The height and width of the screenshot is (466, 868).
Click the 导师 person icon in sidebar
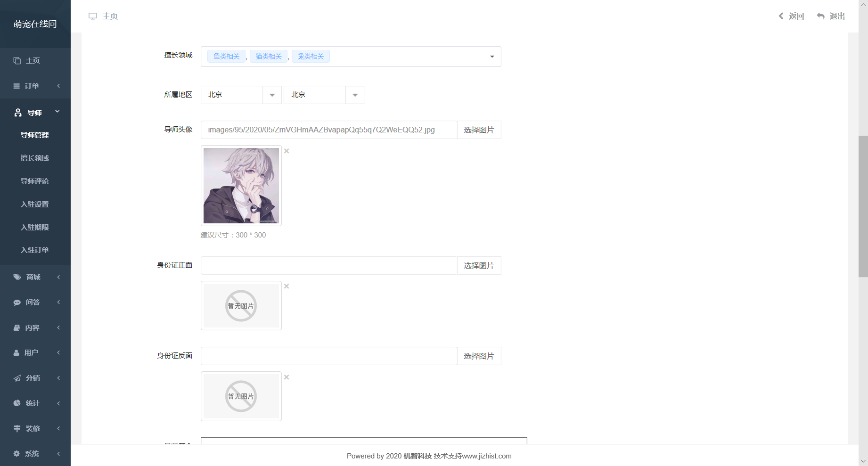[18, 113]
